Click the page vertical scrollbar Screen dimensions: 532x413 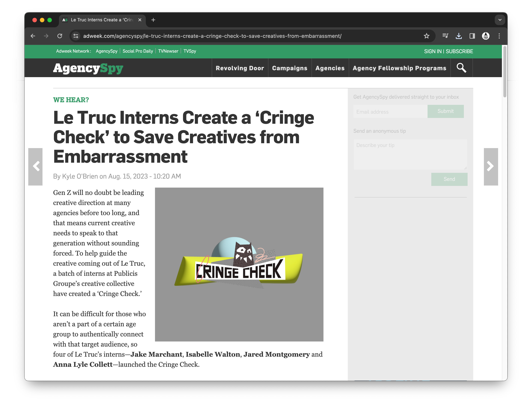[505, 72]
